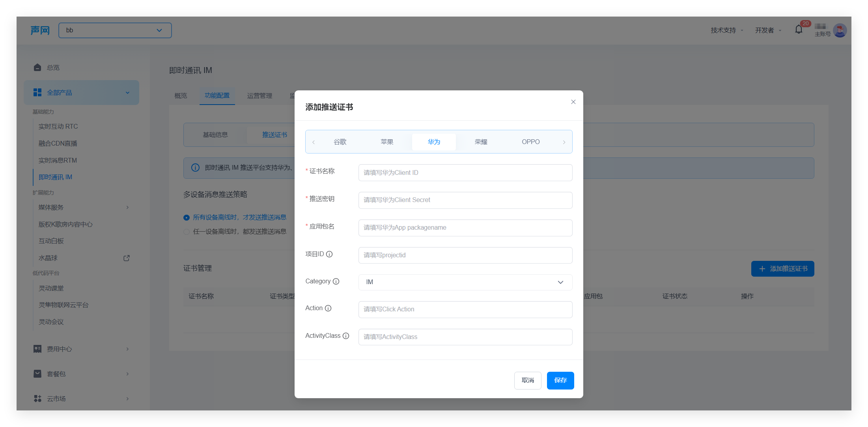868x427 pixels.
Task: Switch to the 荣耀 tab
Action: (x=481, y=142)
